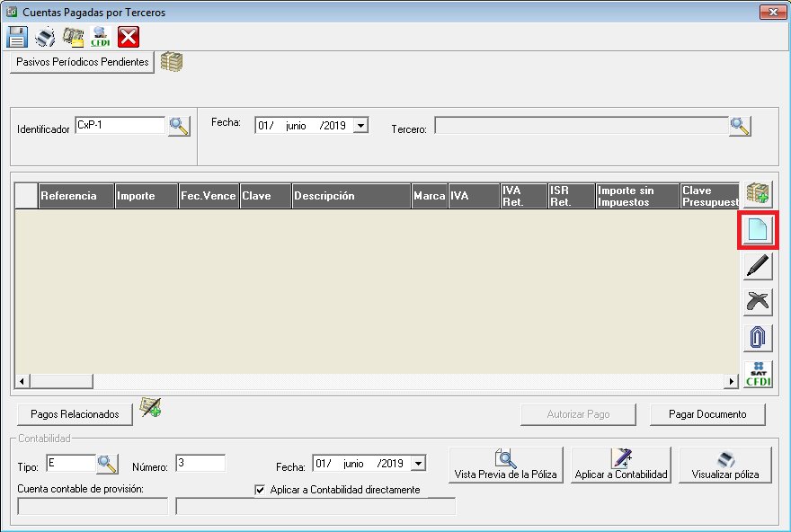The height and width of the screenshot is (532, 791).
Task: Click the new blank document icon
Action: [757, 230]
